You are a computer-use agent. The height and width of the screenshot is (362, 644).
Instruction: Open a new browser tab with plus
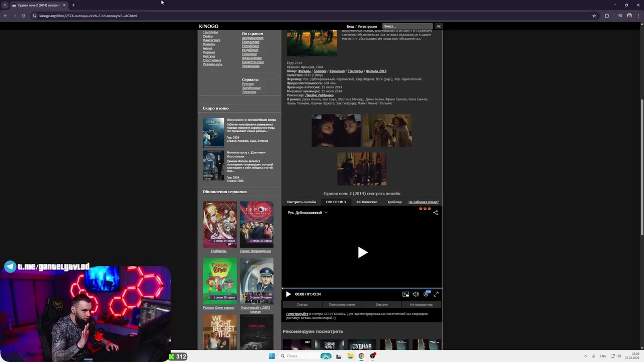pyautogui.click(x=73, y=5)
